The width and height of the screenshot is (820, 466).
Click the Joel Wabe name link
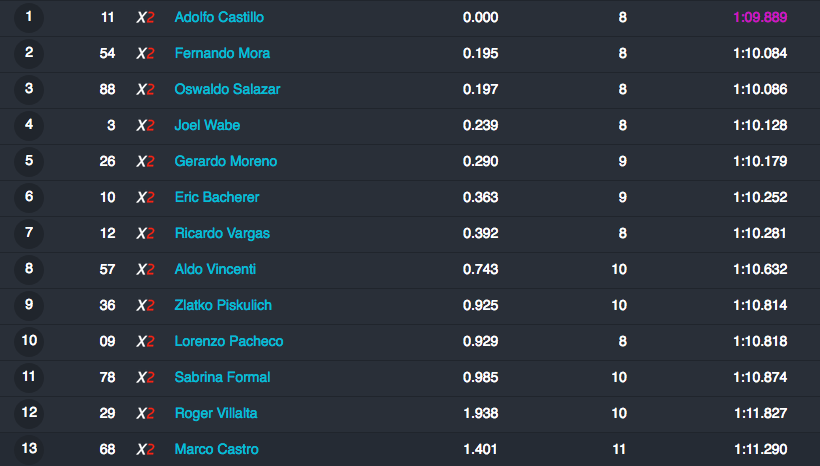[207, 126]
